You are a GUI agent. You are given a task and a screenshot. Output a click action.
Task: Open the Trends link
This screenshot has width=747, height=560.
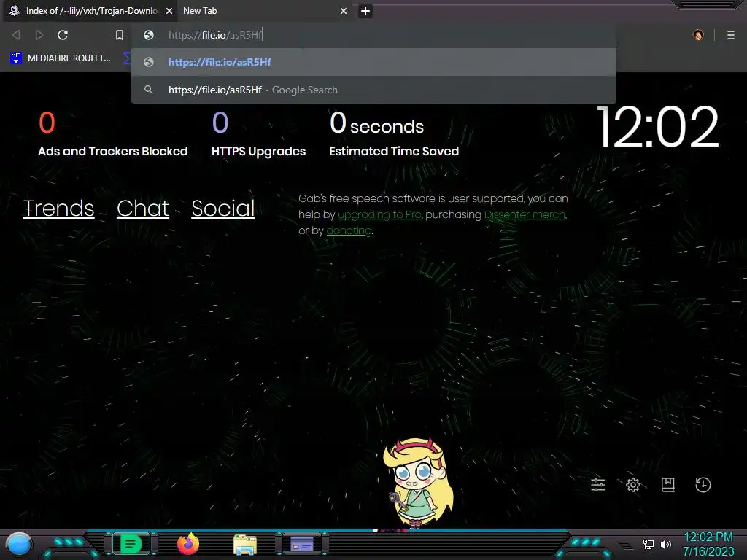(x=58, y=209)
